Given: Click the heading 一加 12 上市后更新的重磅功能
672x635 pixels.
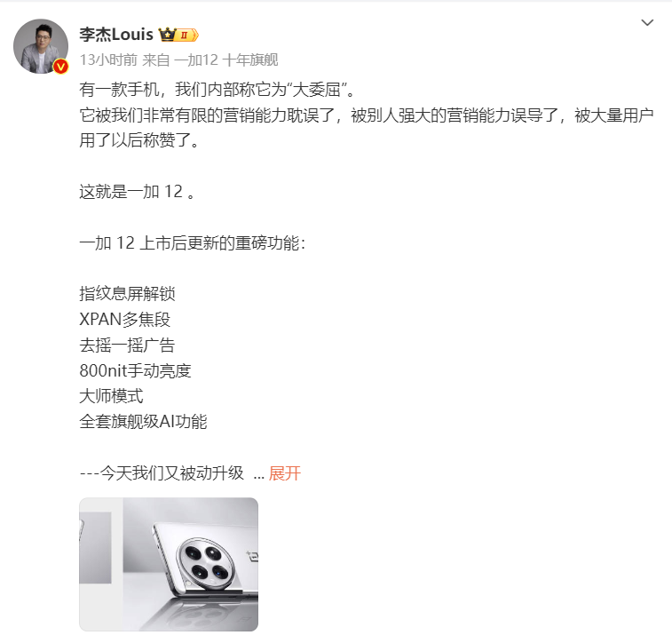Looking at the screenshot, I should click(x=193, y=243).
